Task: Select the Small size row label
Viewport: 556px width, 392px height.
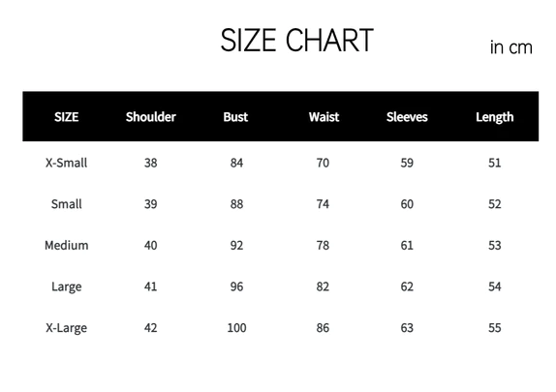Action: pyautogui.click(x=66, y=204)
